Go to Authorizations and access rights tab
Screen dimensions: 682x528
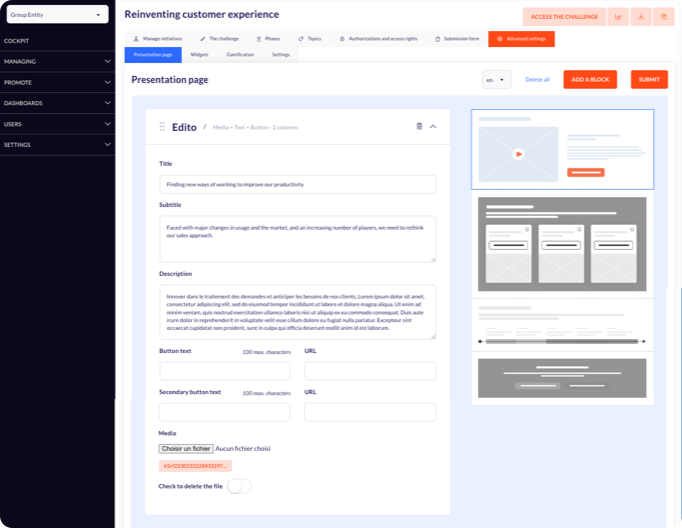[x=378, y=39]
